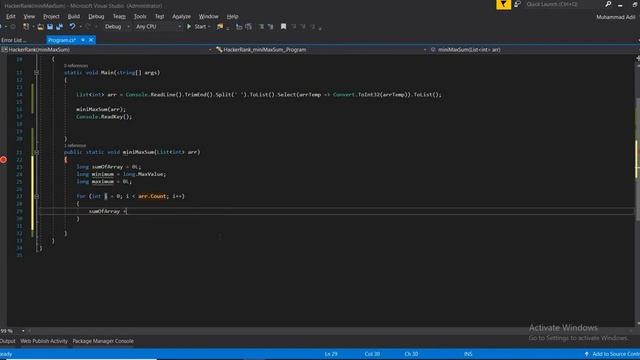Screen dimensions: 640x360
Task: Open the View menu
Action: [x=29, y=16]
